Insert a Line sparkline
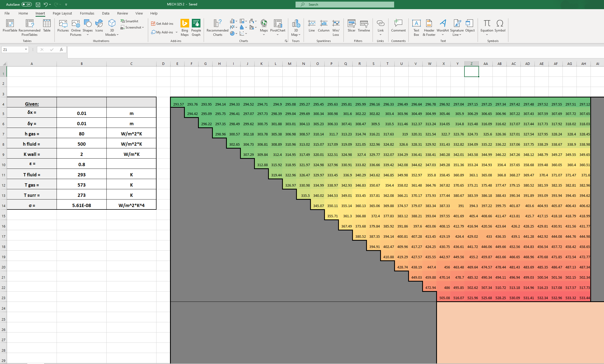Viewport: 604px width, 364px height. (x=312, y=26)
